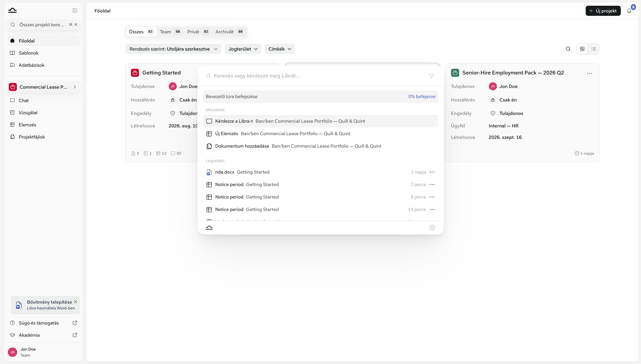Switch to grid view

582,49
